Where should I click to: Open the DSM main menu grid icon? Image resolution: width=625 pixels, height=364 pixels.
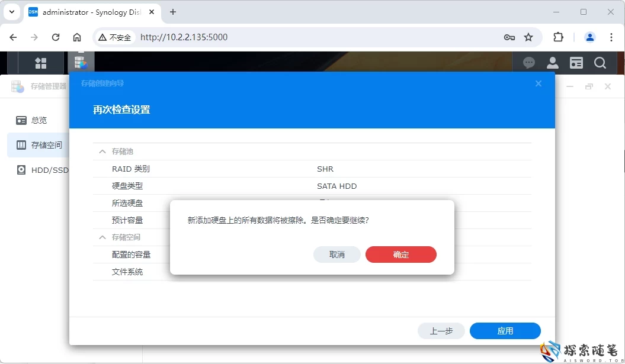point(40,63)
